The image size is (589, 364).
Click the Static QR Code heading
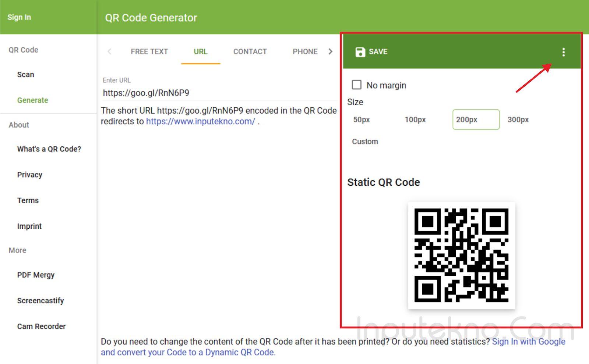tap(384, 182)
